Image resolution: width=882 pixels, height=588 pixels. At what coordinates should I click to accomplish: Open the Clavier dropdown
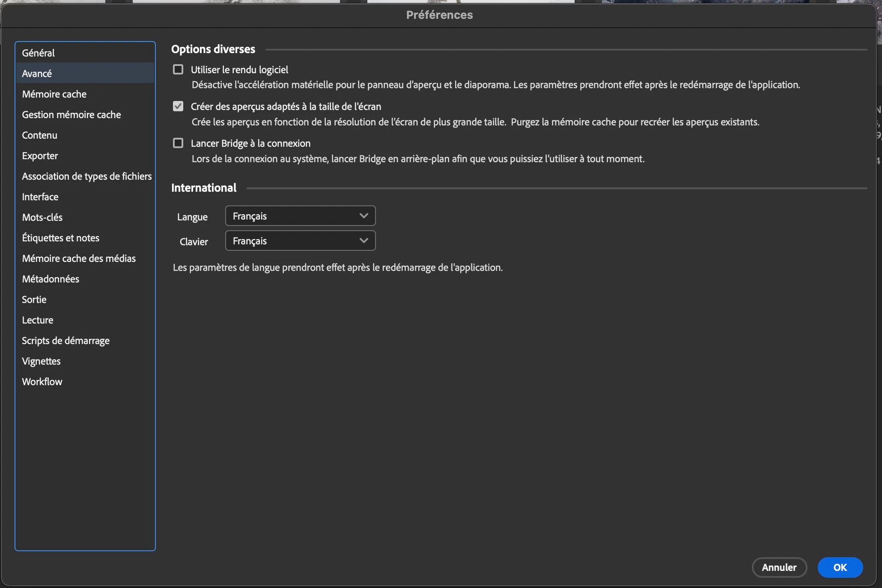300,241
